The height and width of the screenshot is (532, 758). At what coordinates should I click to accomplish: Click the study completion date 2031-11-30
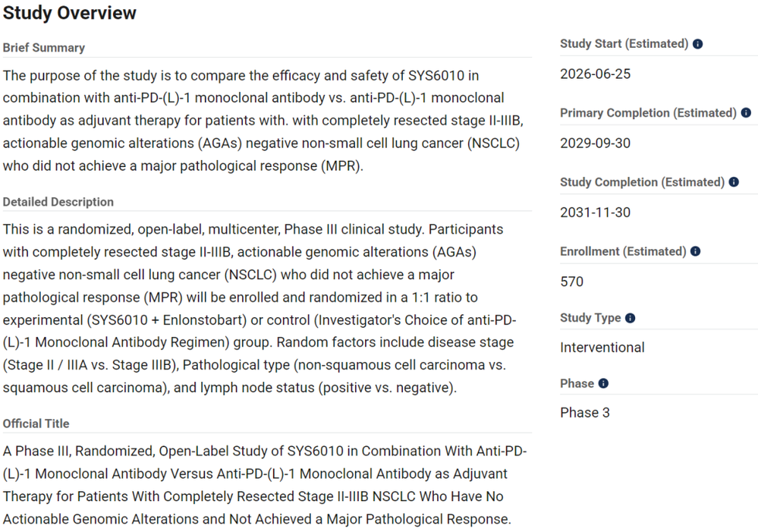pos(595,212)
